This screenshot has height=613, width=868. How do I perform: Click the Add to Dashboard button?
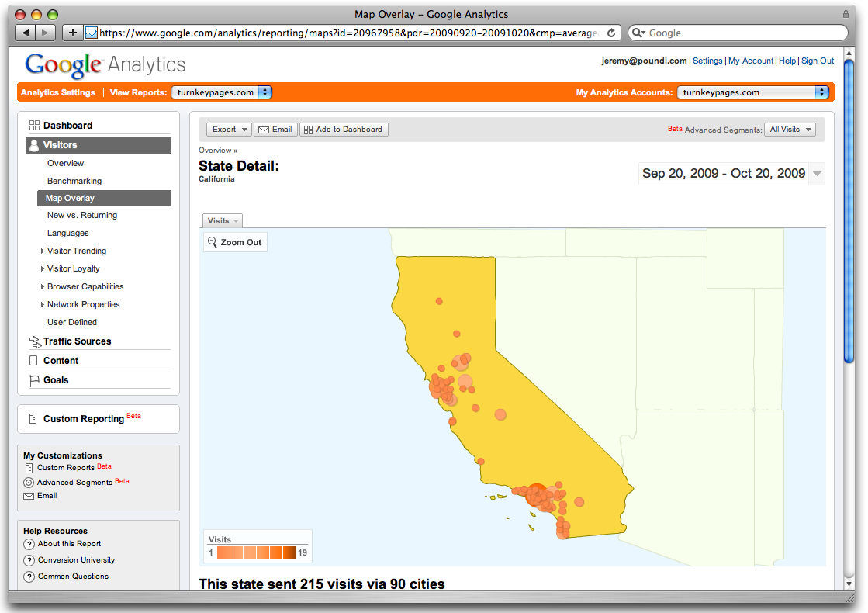[x=344, y=130]
